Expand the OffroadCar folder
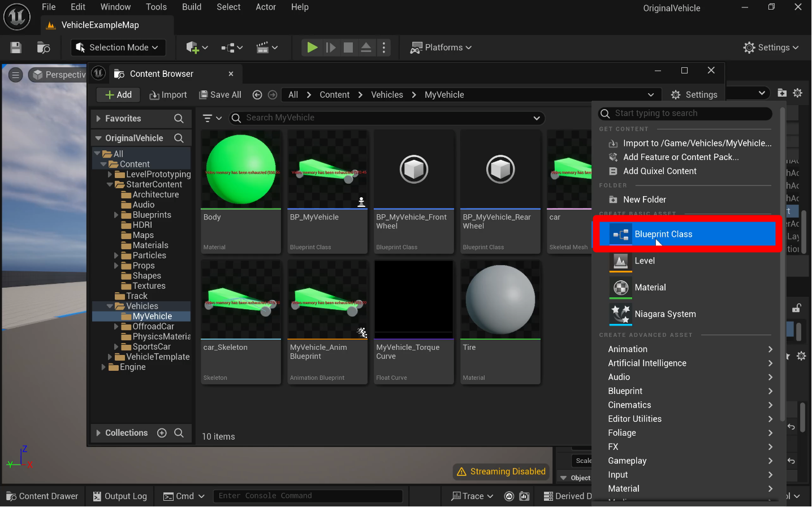The image size is (812, 507). coord(116,327)
